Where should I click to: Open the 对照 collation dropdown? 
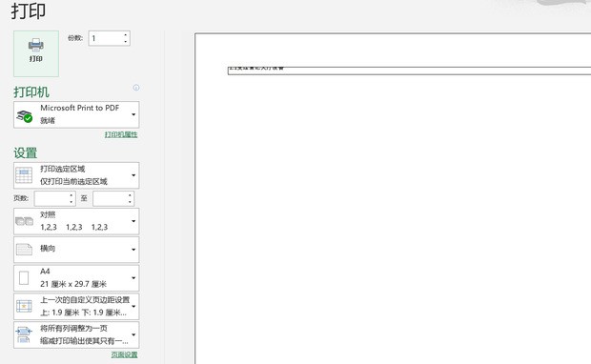(76, 221)
